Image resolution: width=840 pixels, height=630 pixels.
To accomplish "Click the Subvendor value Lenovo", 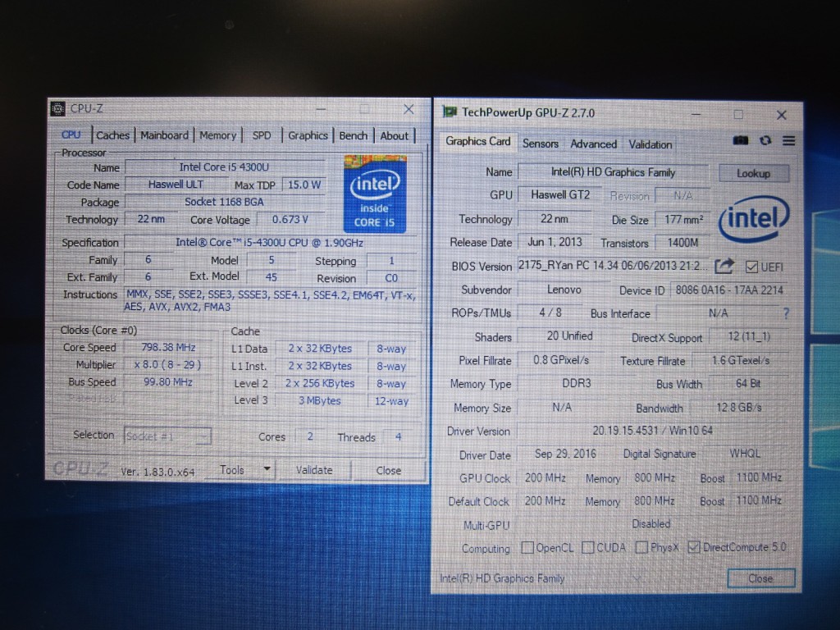I will coord(564,290).
